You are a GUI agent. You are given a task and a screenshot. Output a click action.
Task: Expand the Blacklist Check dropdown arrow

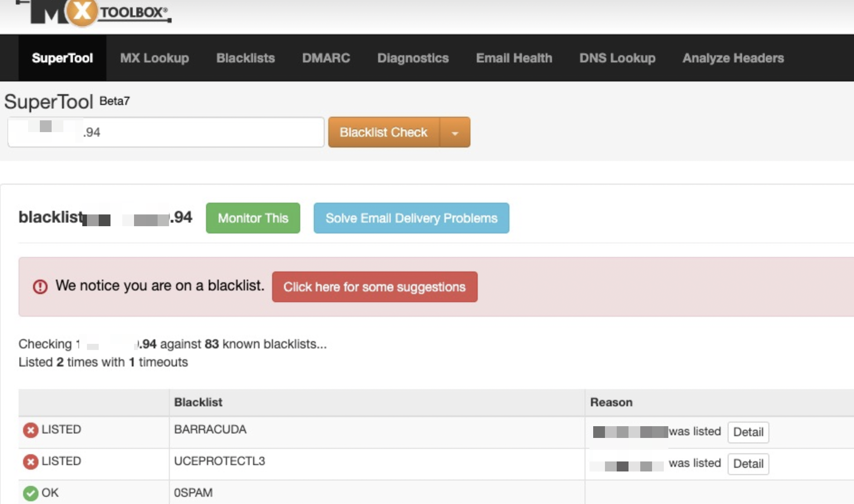coord(455,132)
